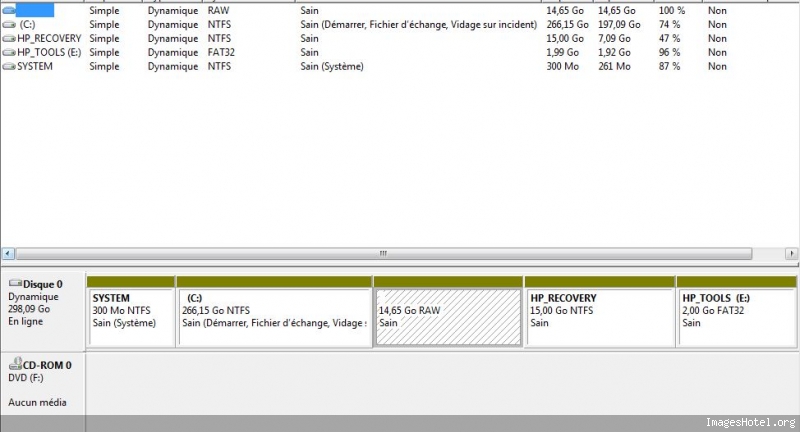
Task: Select the HP_RECOVERY row name in volume list
Action: [x=49, y=38]
